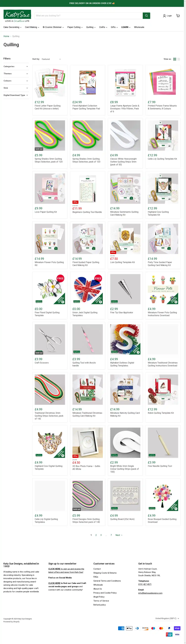Open the Lion Quilling Template Kit thumbnail
Viewport: 186px width, 644px height.
pyautogui.click(x=125, y=239)
